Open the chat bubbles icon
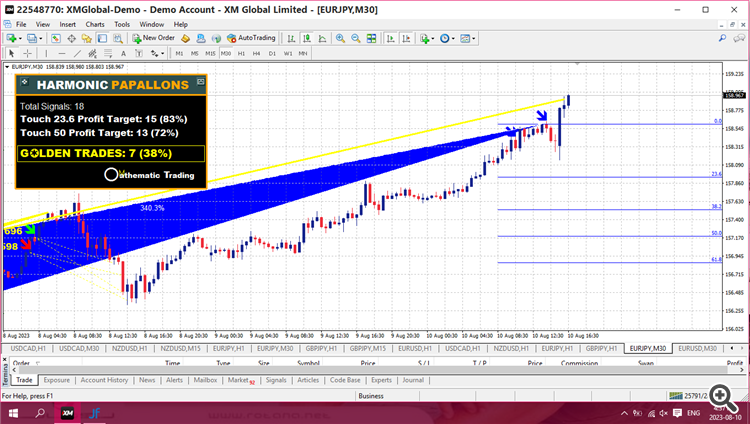This screenshot has width=750, height=424. 739,38
